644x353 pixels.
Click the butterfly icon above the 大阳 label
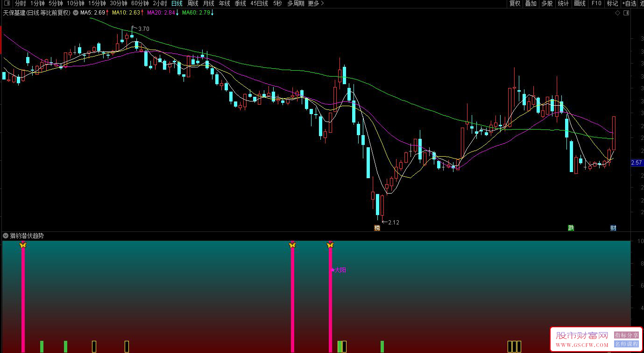[330, 245]
